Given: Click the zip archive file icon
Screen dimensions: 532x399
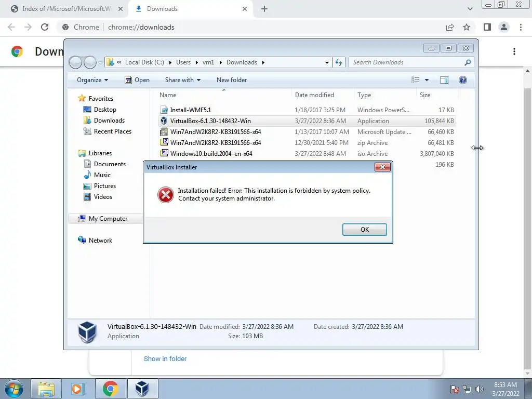Looking at the screenshot, I should pos(164,142).
